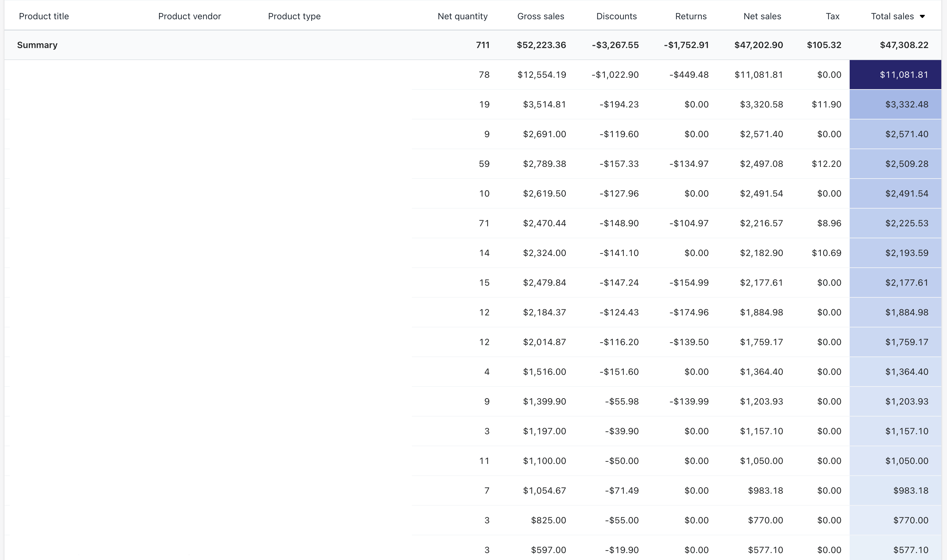
Task: Click total sales cell $2,193.59
Action: point(895,253)
